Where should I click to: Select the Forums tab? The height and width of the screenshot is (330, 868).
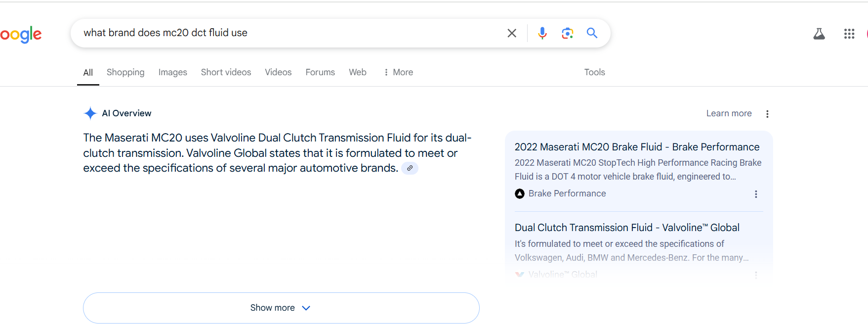click(320, 72)
